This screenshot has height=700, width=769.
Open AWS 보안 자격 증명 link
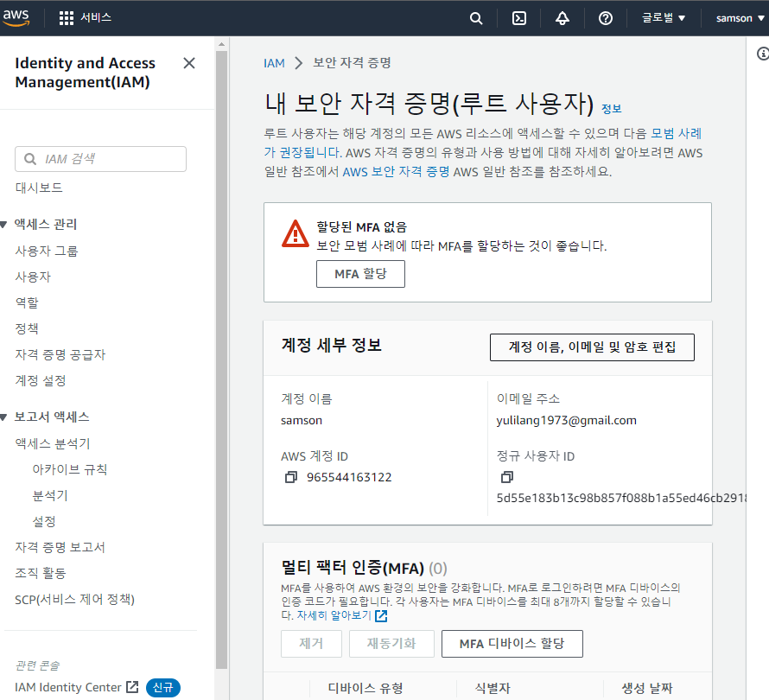pyautogui.click(x=396, y=172)
